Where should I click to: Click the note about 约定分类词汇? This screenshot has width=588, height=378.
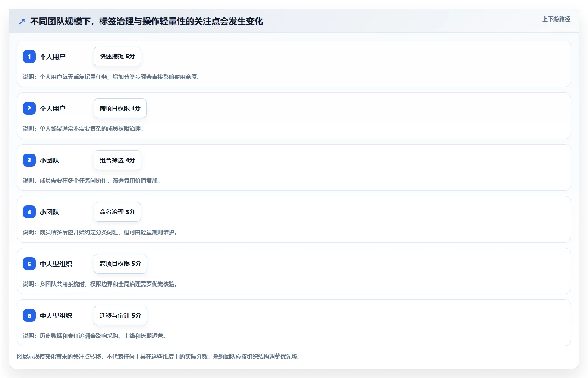click(100, 232)
